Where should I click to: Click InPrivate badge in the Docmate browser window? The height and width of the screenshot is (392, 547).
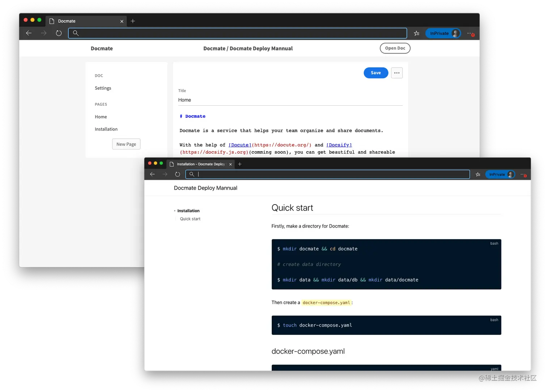(x=443, y=33)
